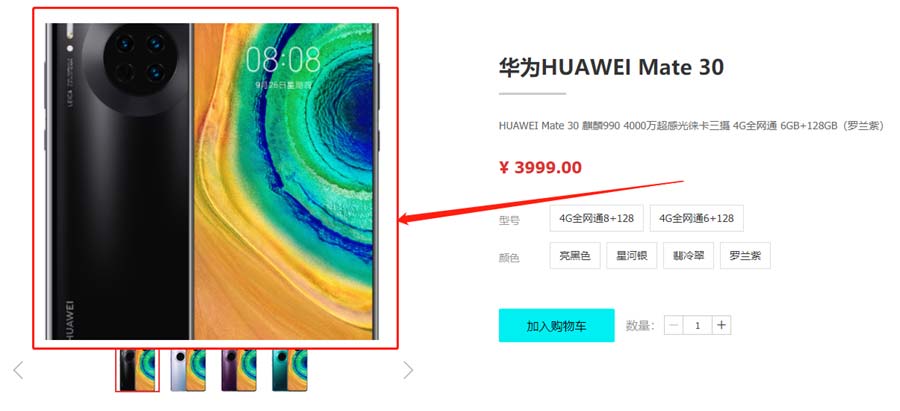Choose the 4G全网通6+128 model option
Screen dimensions: 900x411
tap(697, 218)
